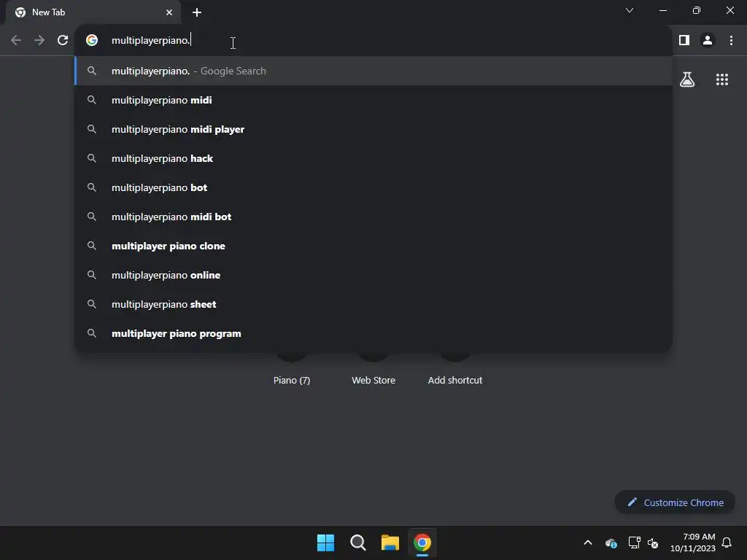This screenshot has width=747, height=560.
Task: Select 'multiplayerpiano. - Google Search' suggestion
Action: click(x=374, y=71)
